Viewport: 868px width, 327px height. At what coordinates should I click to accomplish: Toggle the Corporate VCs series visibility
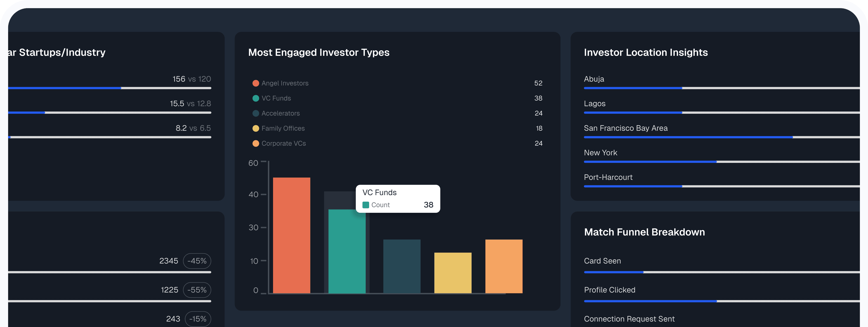pos(284,143)
